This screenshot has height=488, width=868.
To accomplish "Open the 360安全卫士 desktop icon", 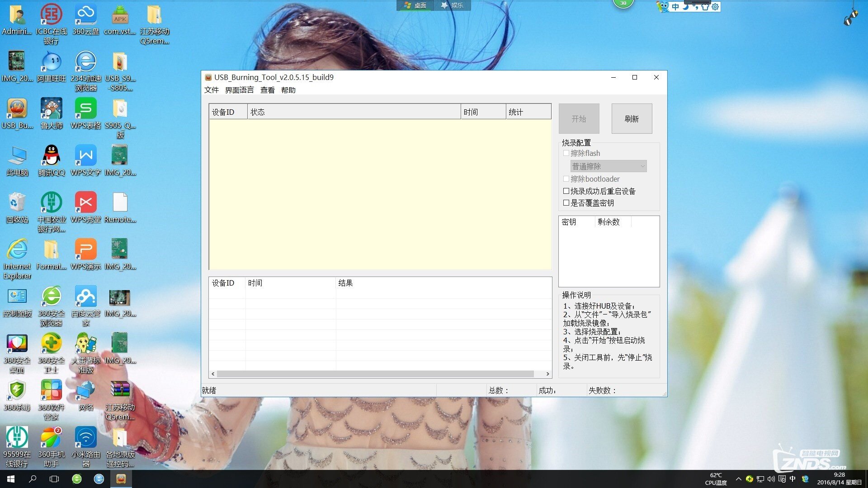I will (51, 353).
